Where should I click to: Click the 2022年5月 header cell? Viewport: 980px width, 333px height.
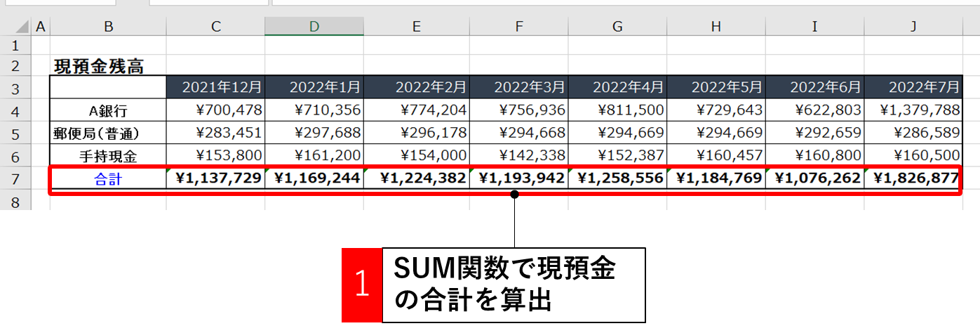[716, 88]
